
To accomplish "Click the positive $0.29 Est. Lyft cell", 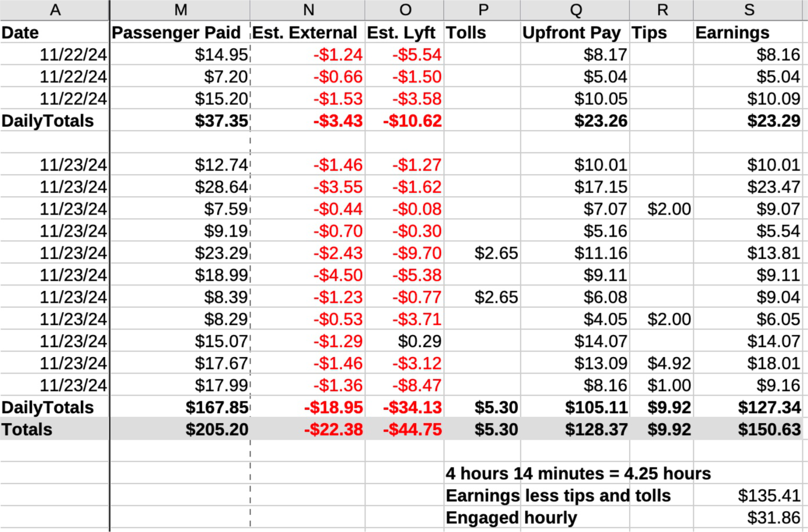I will [x=419, y=341].
